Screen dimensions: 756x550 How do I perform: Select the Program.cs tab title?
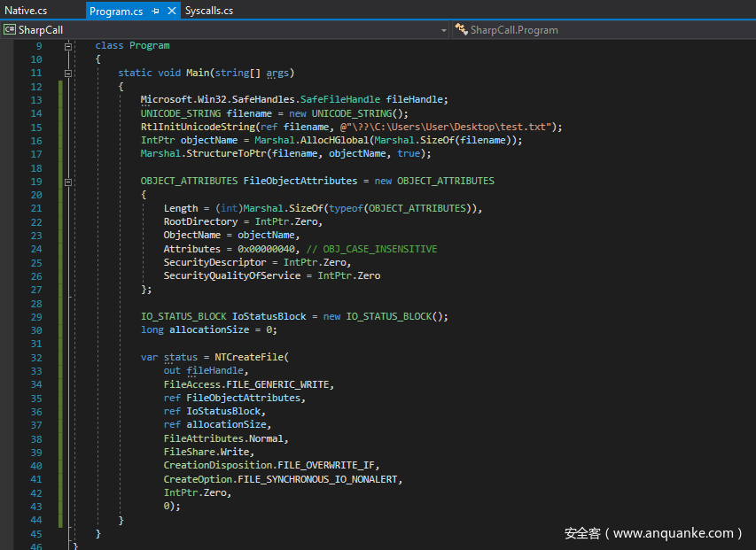tap(116, 11)
